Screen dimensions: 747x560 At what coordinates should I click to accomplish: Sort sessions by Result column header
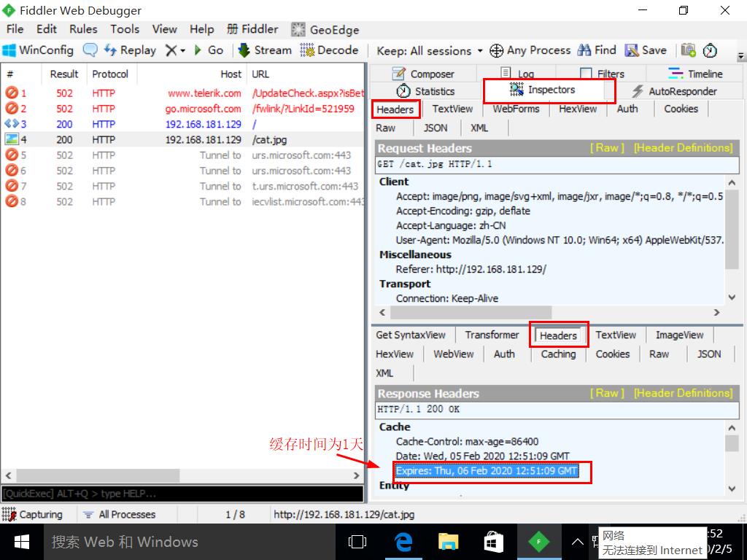[x=64, y=74]
